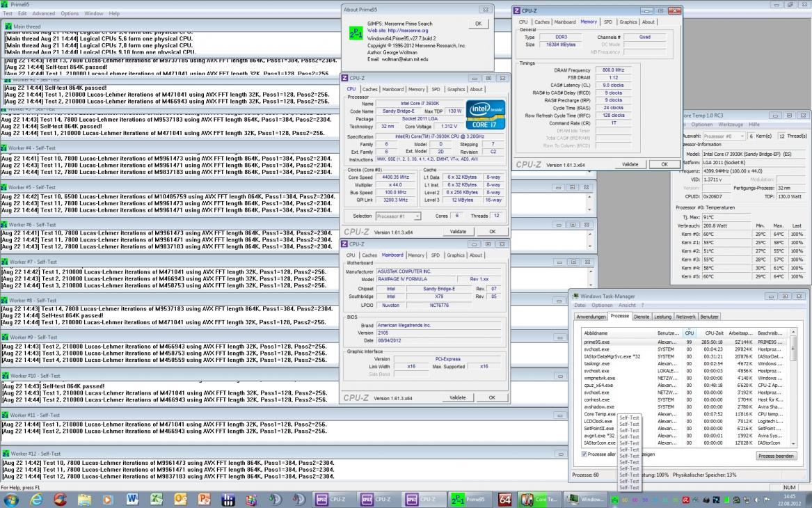Sort processes by Abbildname column header
812x508 pixels.
[619, 333]
